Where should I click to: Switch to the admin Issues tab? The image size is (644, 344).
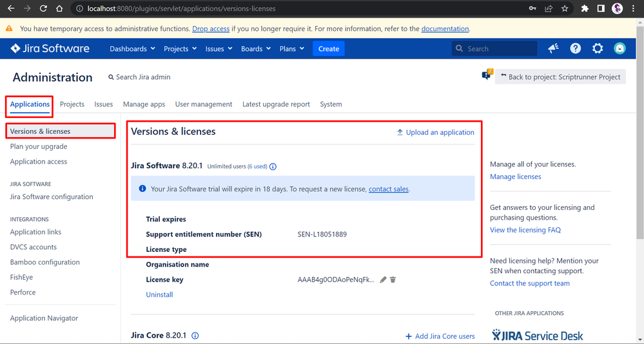click(104, 104)
